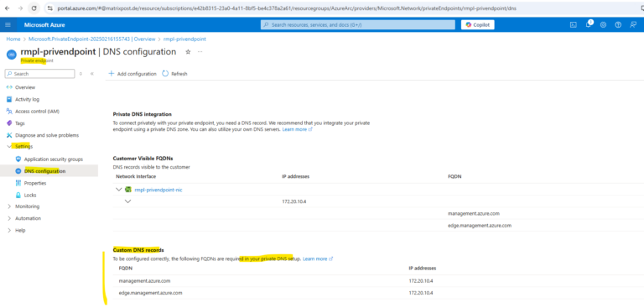Click edge.management.azure.com in Customer Visible FQDNs table

[480, 226]
